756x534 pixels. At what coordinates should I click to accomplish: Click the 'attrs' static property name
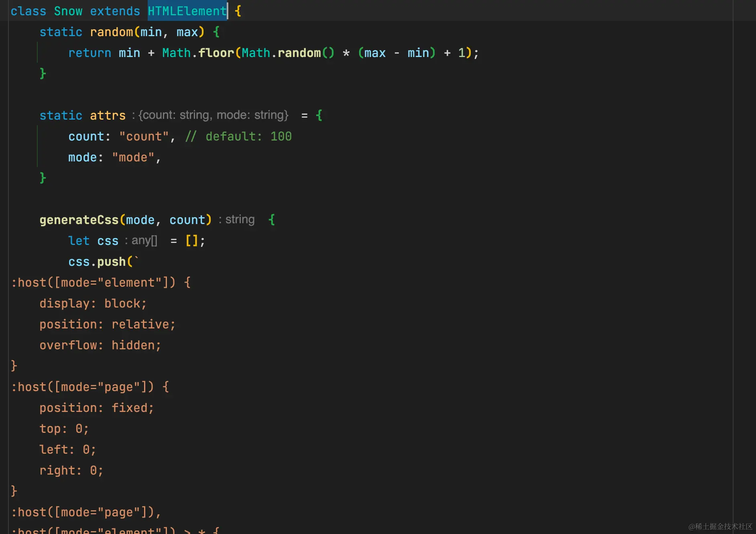[x=108, y=115]
